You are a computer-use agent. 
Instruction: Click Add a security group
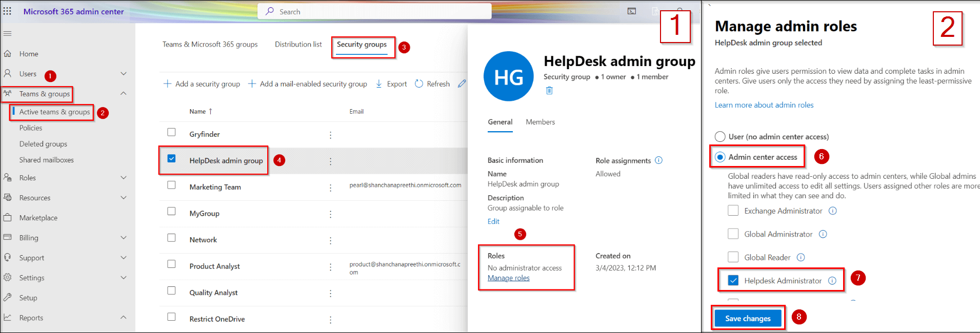click(x=202, y=84)
